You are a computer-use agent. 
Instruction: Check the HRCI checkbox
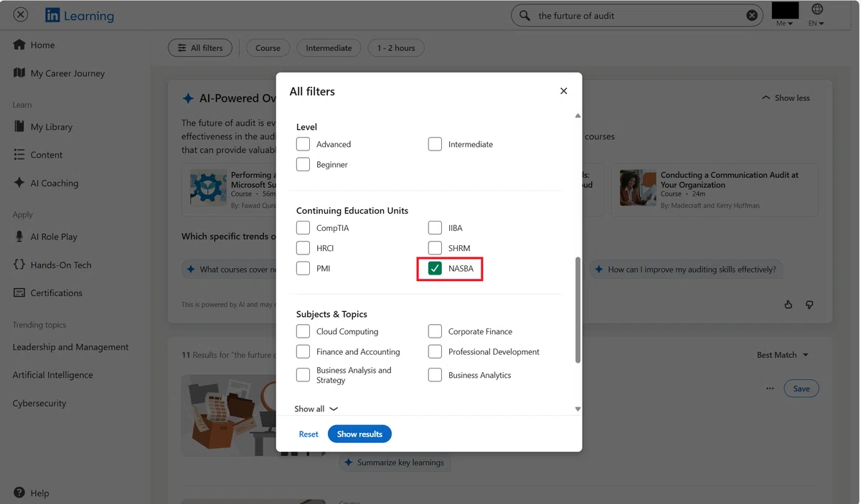tap(303, 248)
